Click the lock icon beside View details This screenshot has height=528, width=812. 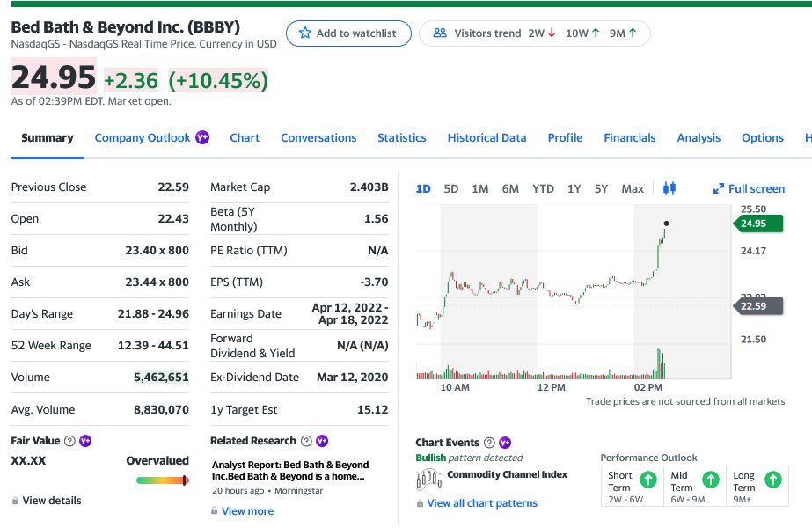(16, 501)
